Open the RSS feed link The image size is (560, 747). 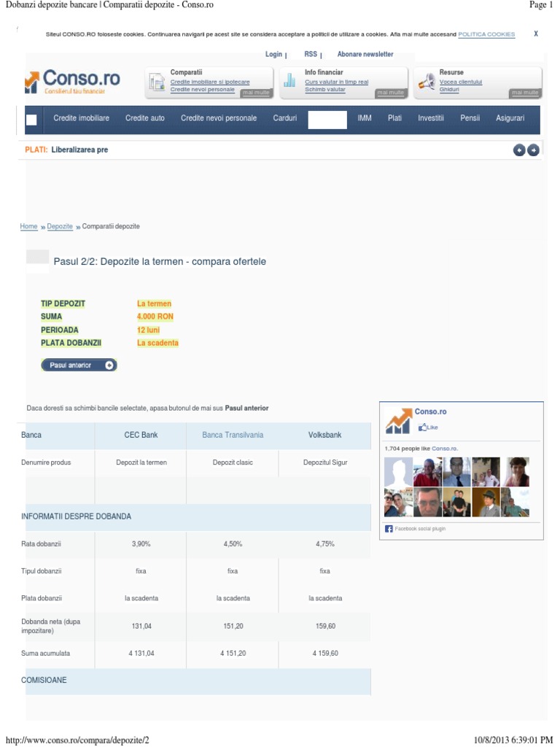[311, 54]
